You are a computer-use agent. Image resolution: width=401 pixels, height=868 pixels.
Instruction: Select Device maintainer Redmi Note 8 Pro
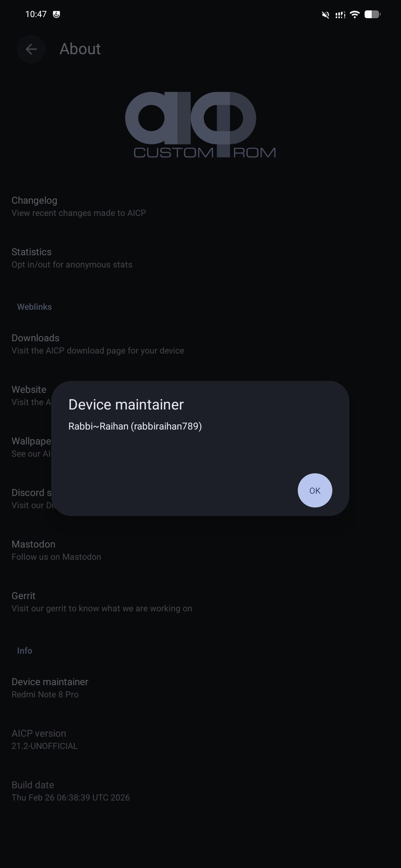pos(200,688)
